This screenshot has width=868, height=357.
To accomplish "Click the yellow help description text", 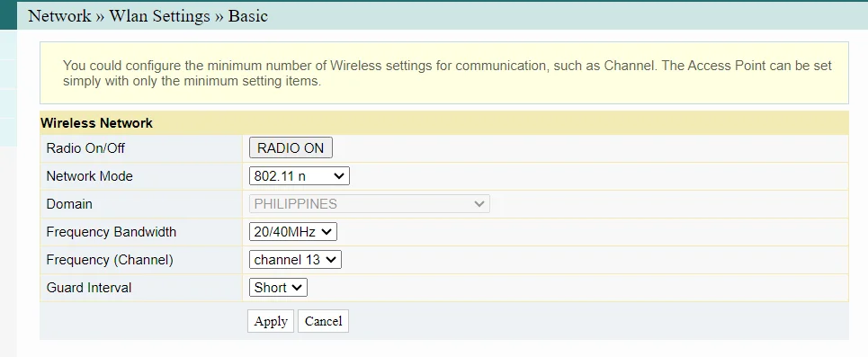I will 447,73.
